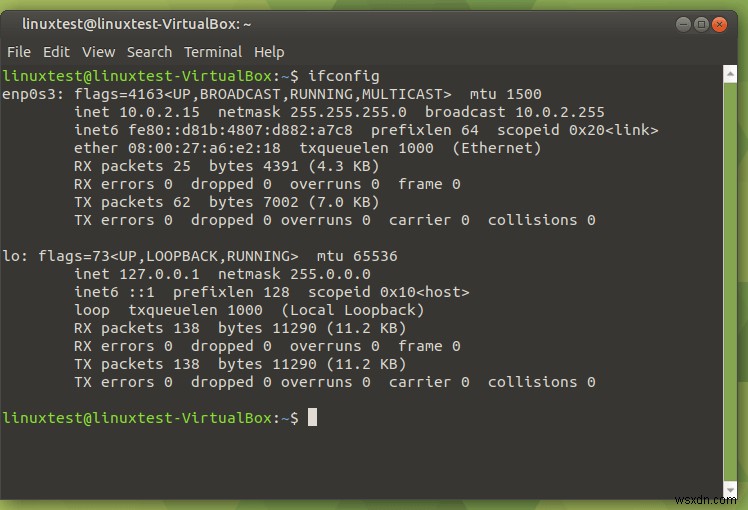Click the ifconfig command text
Viewport: 748px width, 510px height.
[343, 76]
